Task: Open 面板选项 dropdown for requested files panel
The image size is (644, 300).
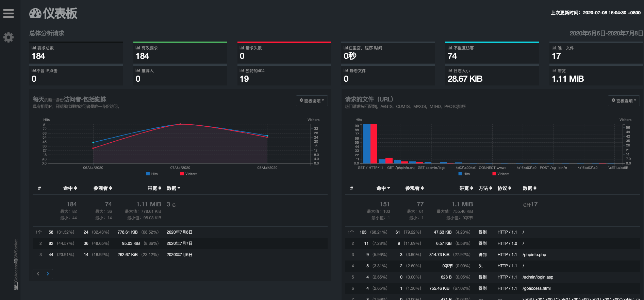Action: [x=624, y=101]
